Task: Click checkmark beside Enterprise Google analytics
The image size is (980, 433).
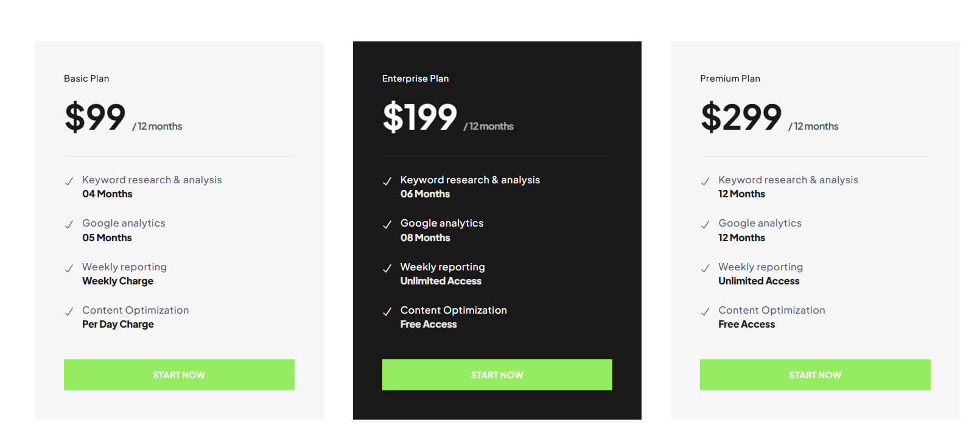Action: [x=387, y=225]
